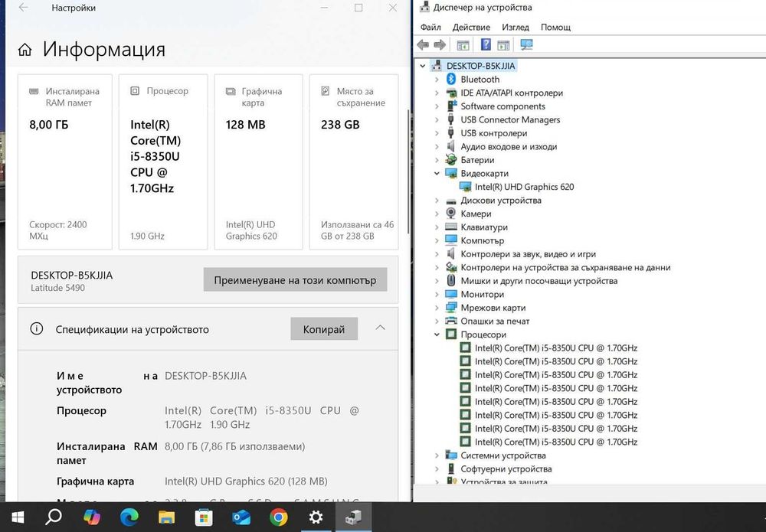
Task: Open the Изглед menu
Action: coord(516,28)
